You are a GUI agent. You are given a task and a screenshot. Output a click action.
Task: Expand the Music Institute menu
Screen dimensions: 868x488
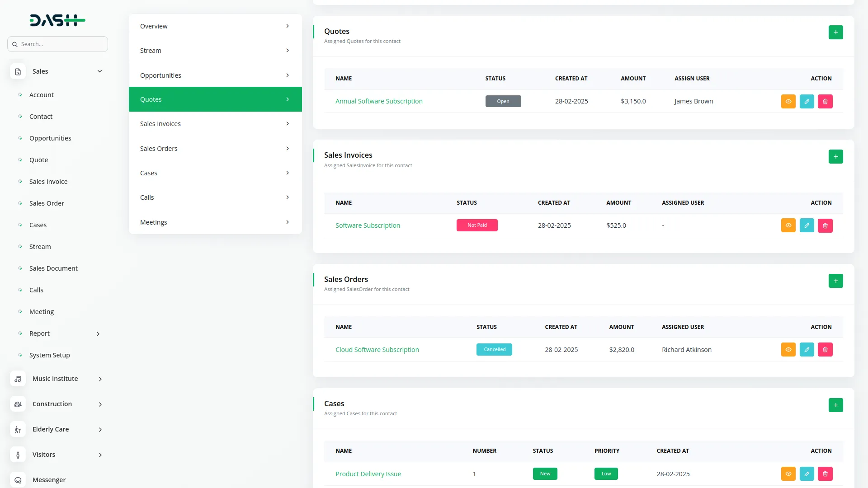pos(100,379)
